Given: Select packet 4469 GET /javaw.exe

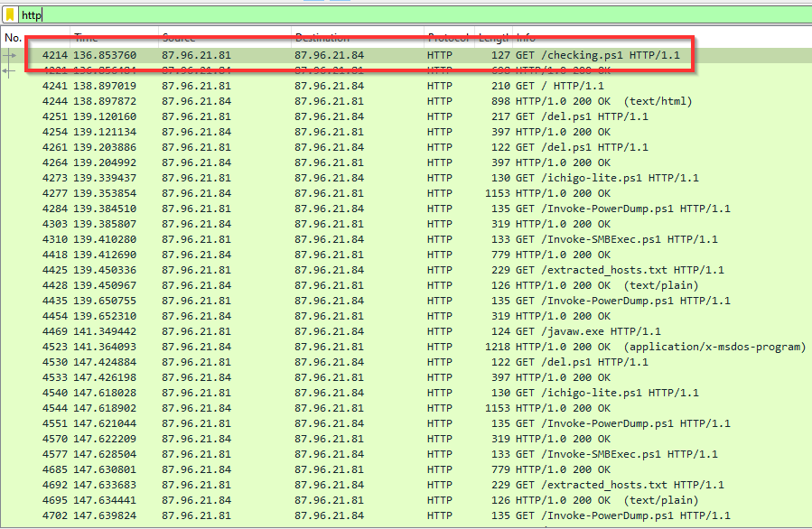Looking at the screenshot, I should coord(361,331).
